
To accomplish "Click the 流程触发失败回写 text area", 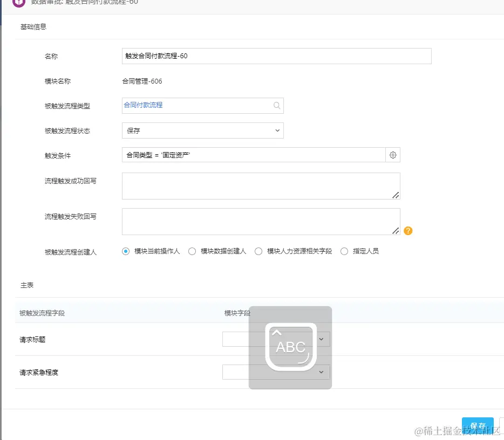I will pyautogui.click(x=261, y=222).
